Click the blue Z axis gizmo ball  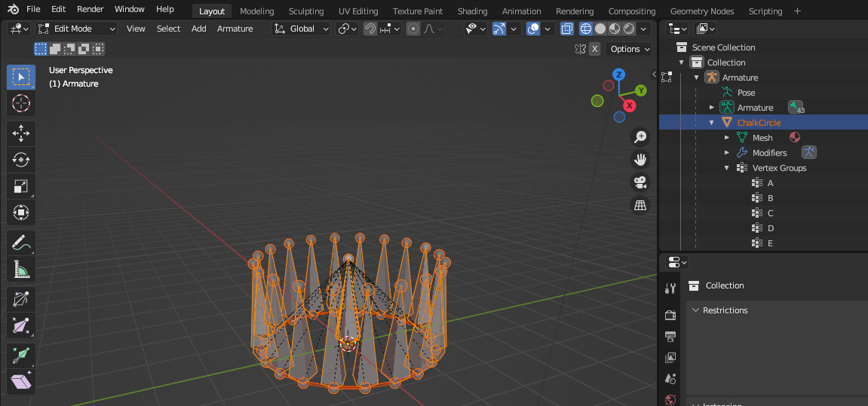click(x=619, y=75)
